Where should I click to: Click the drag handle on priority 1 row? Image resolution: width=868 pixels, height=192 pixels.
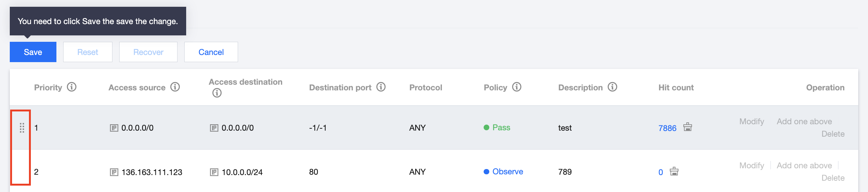22,128
